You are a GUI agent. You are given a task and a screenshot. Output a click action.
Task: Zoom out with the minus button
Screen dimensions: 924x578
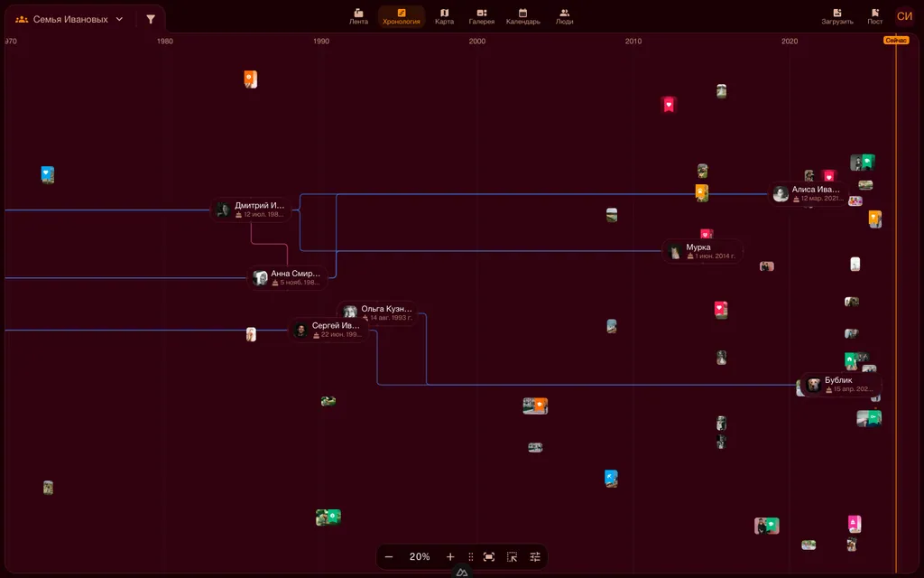point(389,556)
